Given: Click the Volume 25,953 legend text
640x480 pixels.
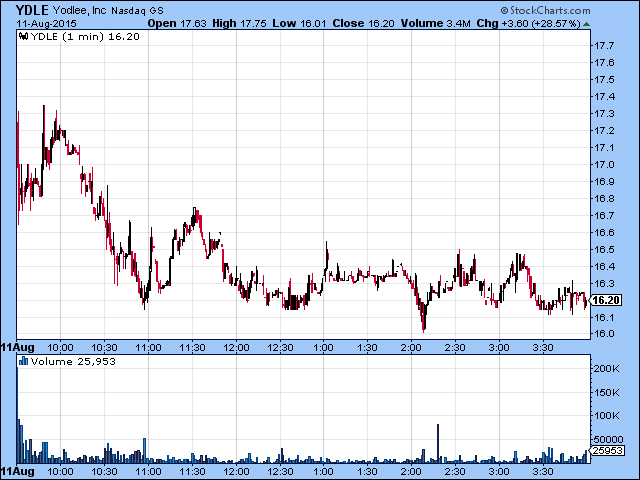Looking at the screenshot, I should click(x=73, y=362).
